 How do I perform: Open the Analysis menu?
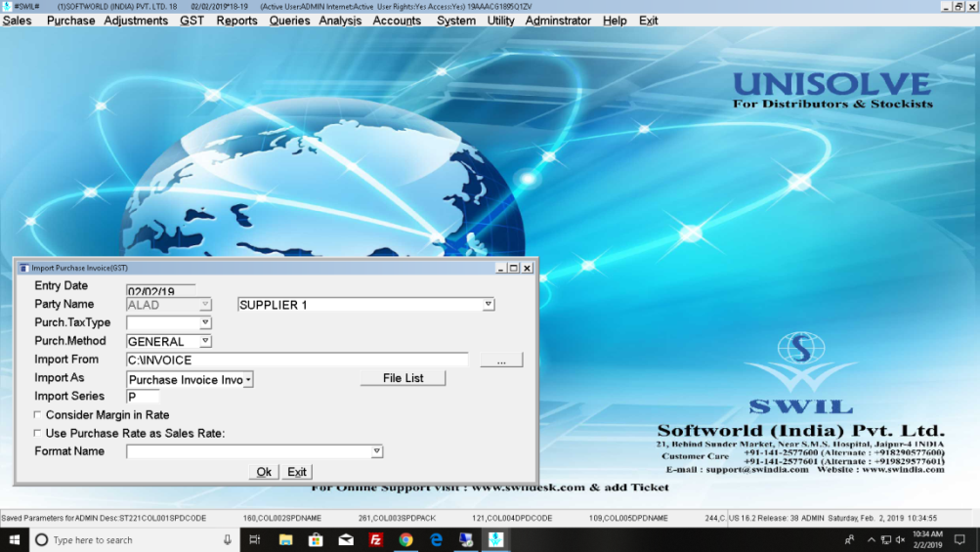pyautogui.click(x=340, y=21)
